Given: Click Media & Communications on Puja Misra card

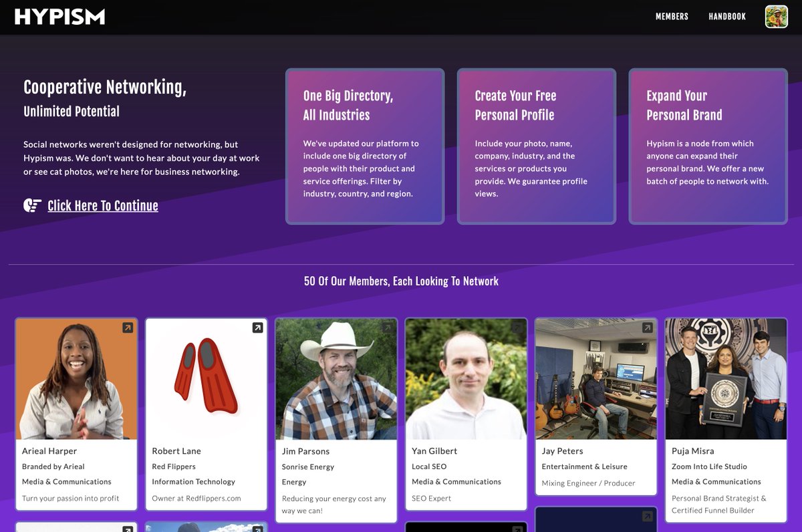Looking at the screenshot, I should (x=716, y=481).
